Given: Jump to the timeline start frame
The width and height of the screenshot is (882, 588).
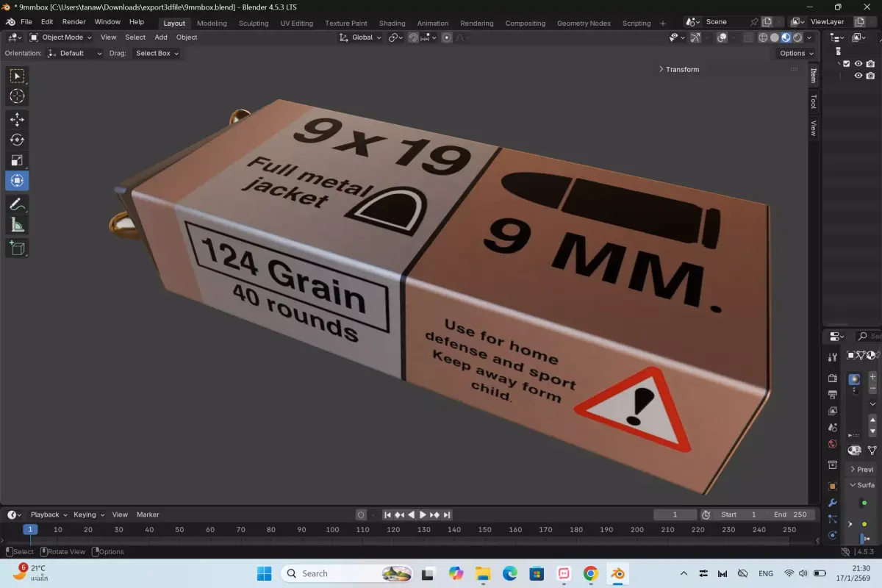Looking at the screenshot, I should pos(387,514).
